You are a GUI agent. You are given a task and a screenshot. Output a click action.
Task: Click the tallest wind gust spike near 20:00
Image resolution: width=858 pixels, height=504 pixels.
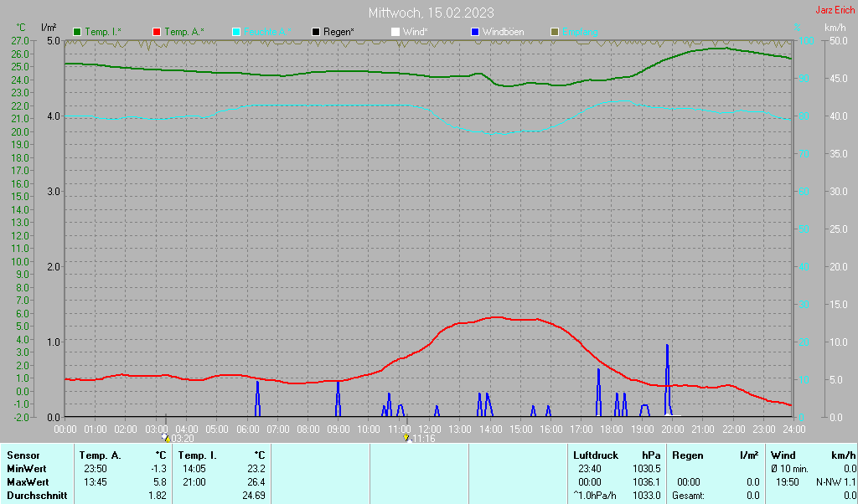click(x=667, y=379)
